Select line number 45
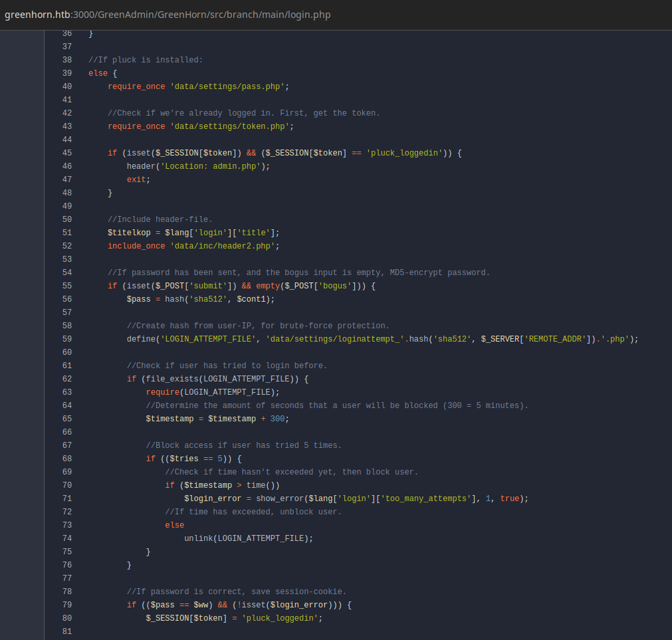672x640 pixels. [x=67, y=153]
